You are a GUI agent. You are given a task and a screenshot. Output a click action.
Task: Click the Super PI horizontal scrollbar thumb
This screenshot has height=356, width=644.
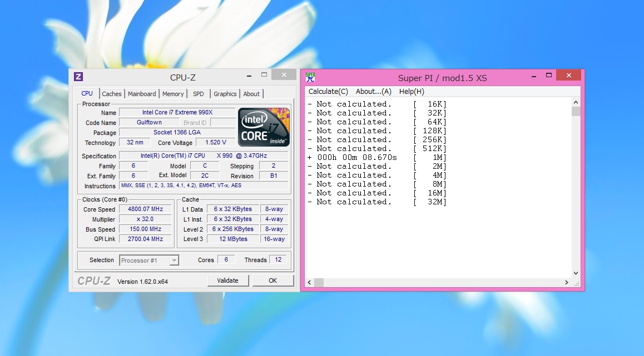[319, 283]
